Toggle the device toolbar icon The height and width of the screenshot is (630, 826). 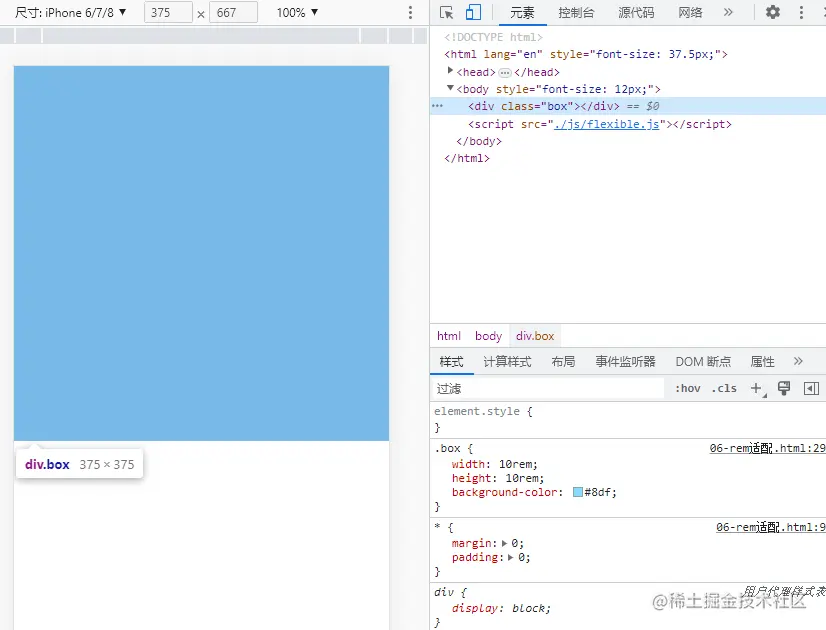coord(473,12)
